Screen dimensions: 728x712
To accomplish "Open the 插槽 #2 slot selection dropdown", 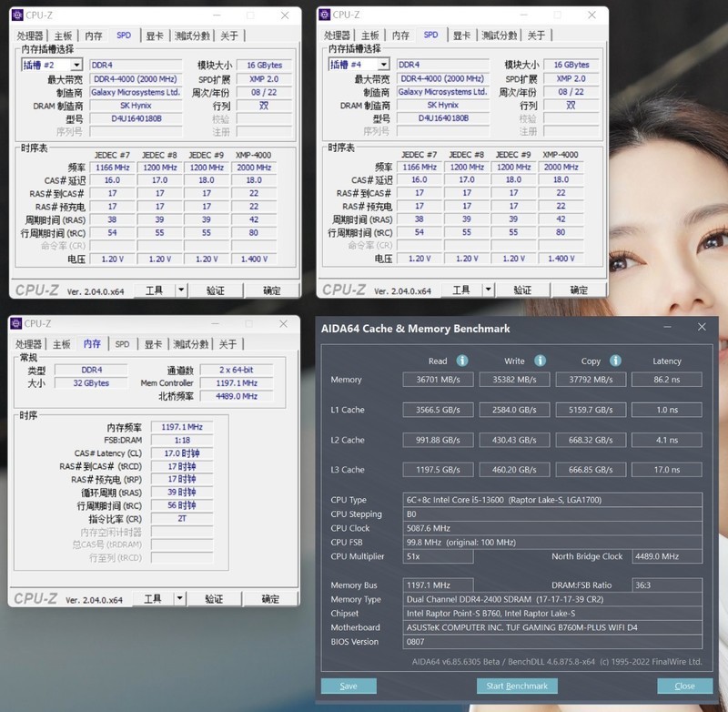I will coord(76,64).
